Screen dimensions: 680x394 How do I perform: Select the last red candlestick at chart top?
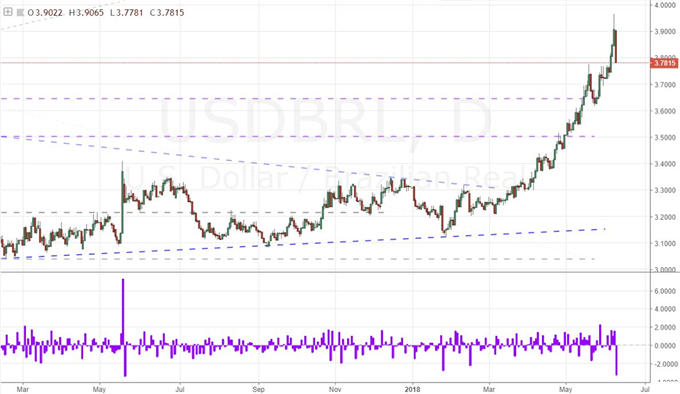(616, 46)
